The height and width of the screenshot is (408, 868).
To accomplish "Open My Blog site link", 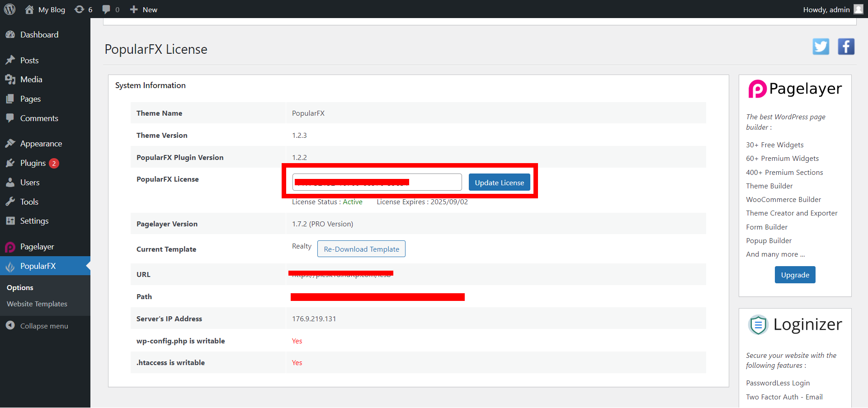I will tap(52, 9).
